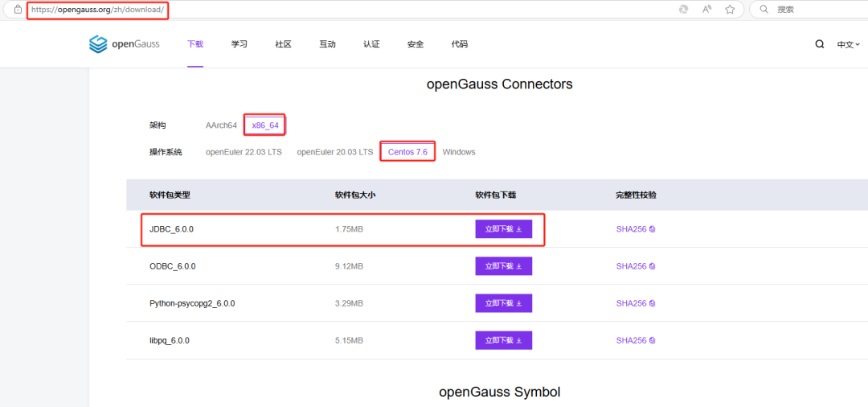Click the read aloud icon in address bar
Viewport: 868px width, 407px height.
[706, 10]
